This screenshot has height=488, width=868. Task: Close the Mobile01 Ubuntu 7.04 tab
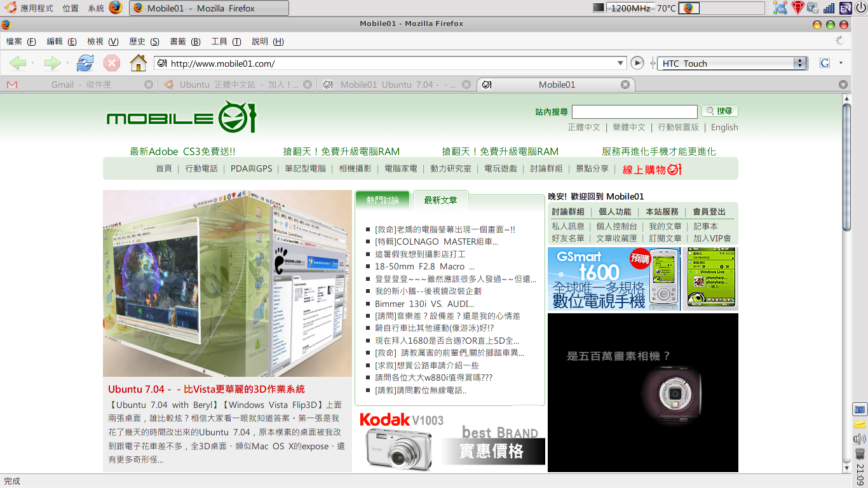(x=466, y=85)
